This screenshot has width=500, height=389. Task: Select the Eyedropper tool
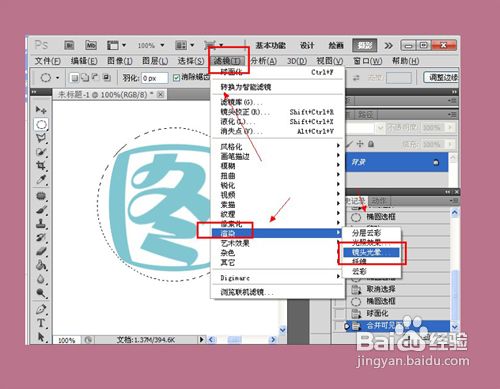[41, 179]
